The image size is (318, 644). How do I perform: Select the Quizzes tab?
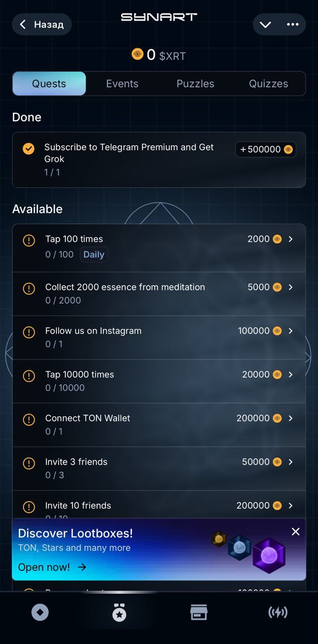268,84
